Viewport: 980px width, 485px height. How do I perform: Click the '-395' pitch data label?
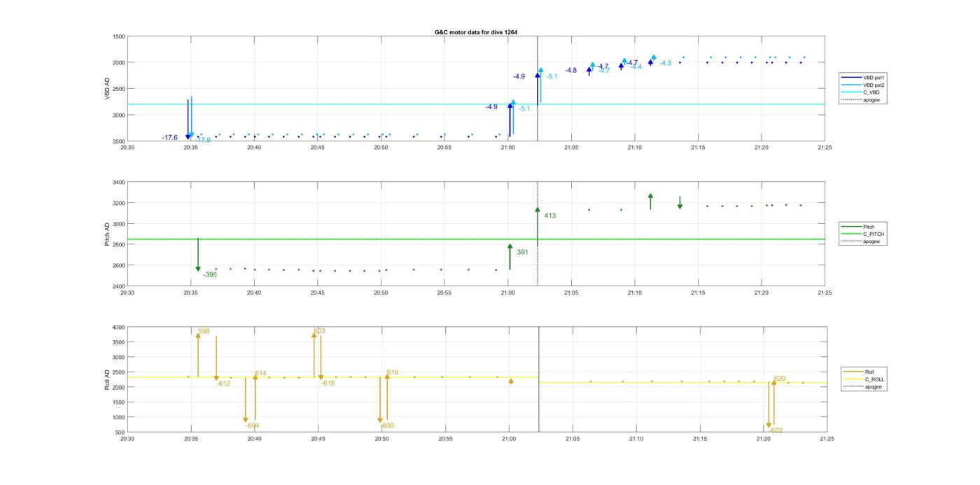tap(210, 275)
